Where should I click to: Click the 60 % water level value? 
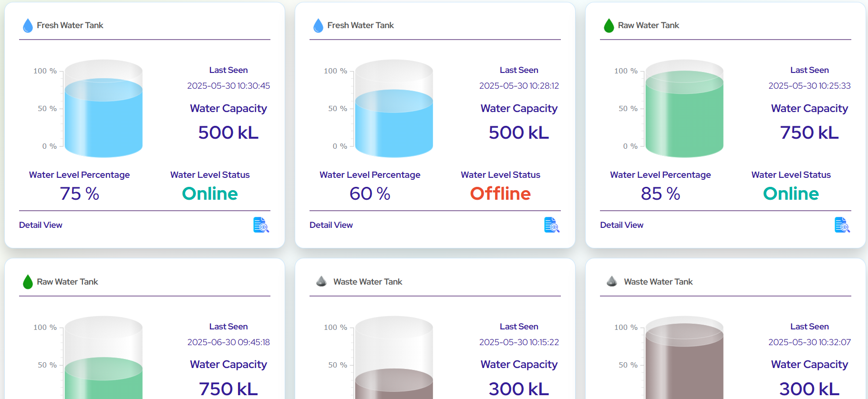pyautogui.click(x=370, y=194)
